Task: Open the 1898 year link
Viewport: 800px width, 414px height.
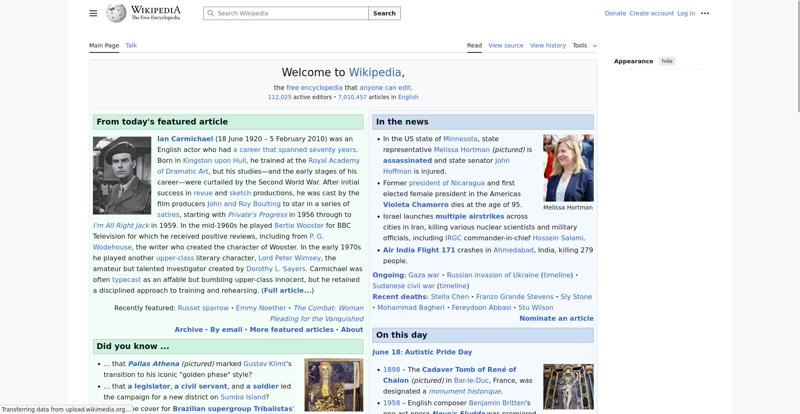Action: pyautogui.click(x=391, y=370)
